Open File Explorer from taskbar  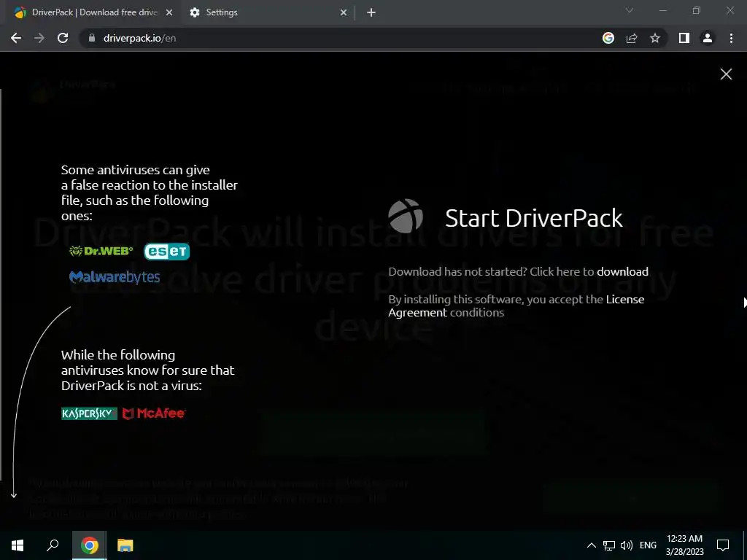(x=125, y=545)
